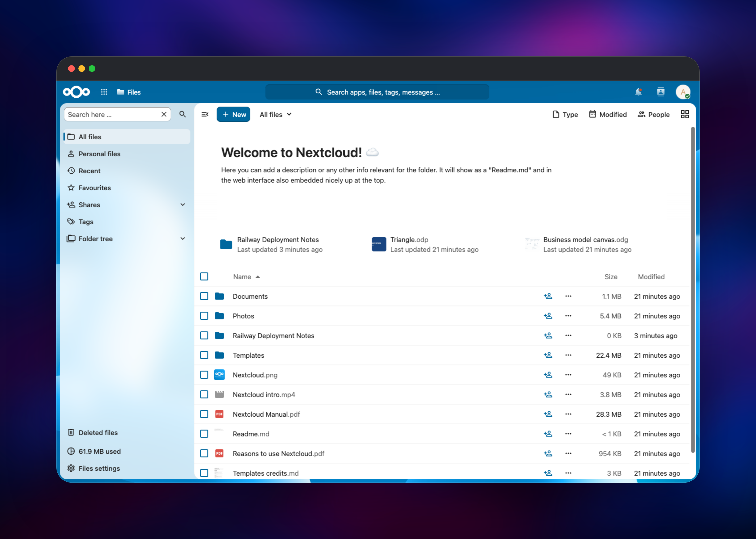The width and height of the screenshot is (756, 539).
Task: Collapse navigation with the toggle icon
Action: click(x=205, y=114)
